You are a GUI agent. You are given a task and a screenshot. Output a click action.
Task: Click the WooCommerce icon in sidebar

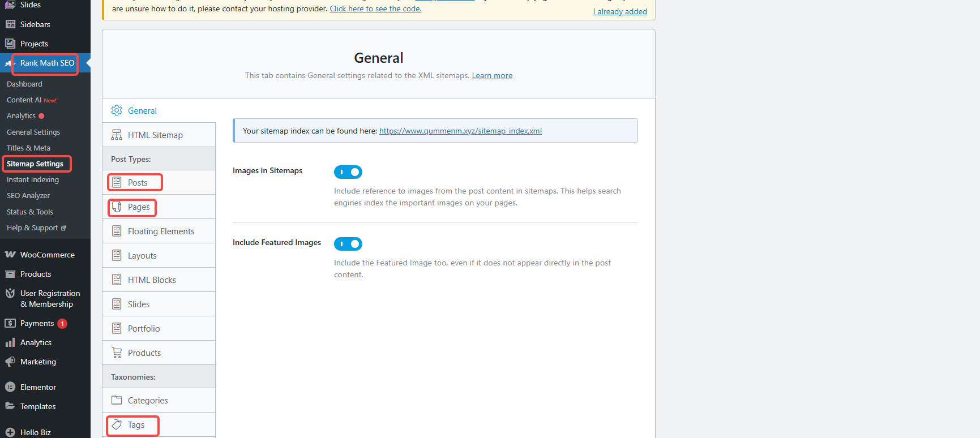[x=10, y=255]
